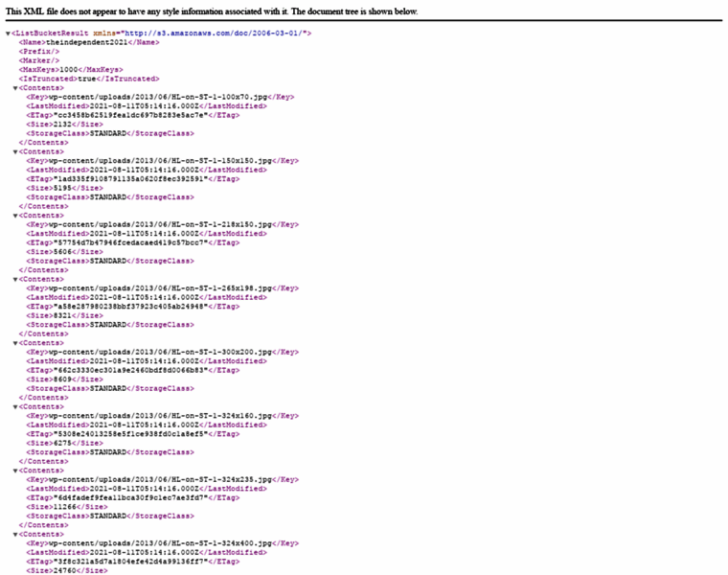This screenshot has width=728, height=575.
Task: Click the Size value 8321
Action: [x=62, y=315]
